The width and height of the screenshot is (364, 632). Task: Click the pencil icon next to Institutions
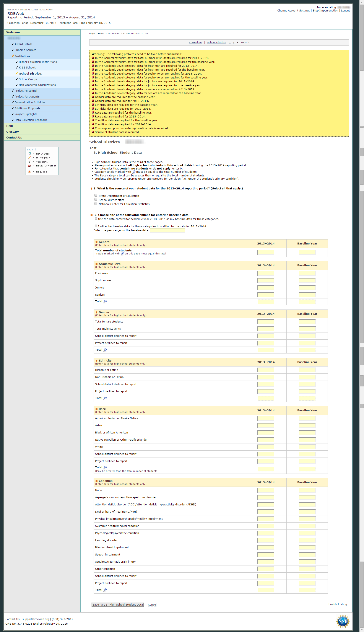[13, 56]
